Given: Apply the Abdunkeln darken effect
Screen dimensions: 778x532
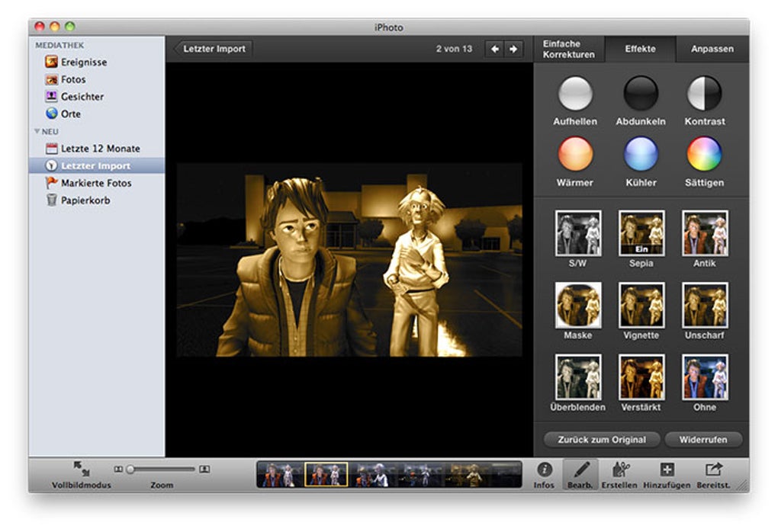Looking at the screenshot, I should [x=641, y=94].
